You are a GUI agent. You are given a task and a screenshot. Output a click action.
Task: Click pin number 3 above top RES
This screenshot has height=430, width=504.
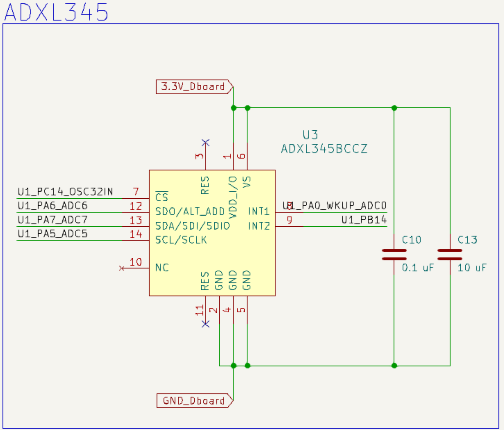click(x=199, y=156)
